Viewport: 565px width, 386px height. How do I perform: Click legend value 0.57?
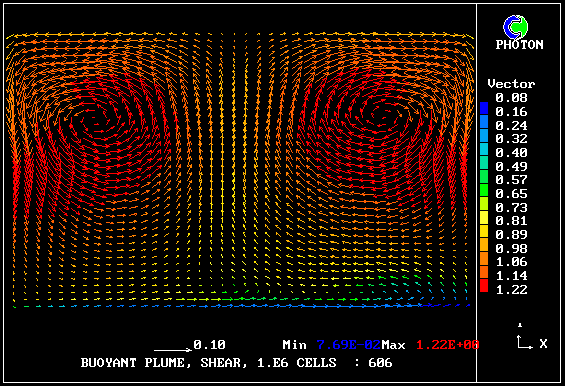click(511, 179)
